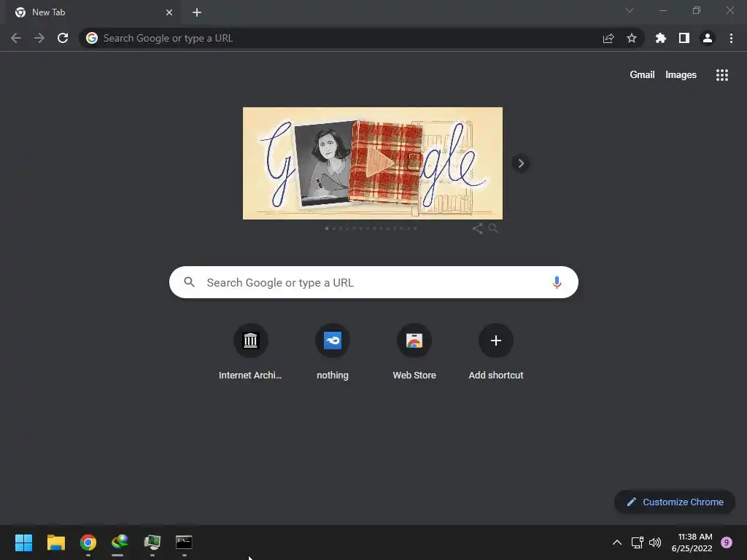Click the Chrome icon in the taskbar
This screenshot has width=747, height=560.
point(88,542)
